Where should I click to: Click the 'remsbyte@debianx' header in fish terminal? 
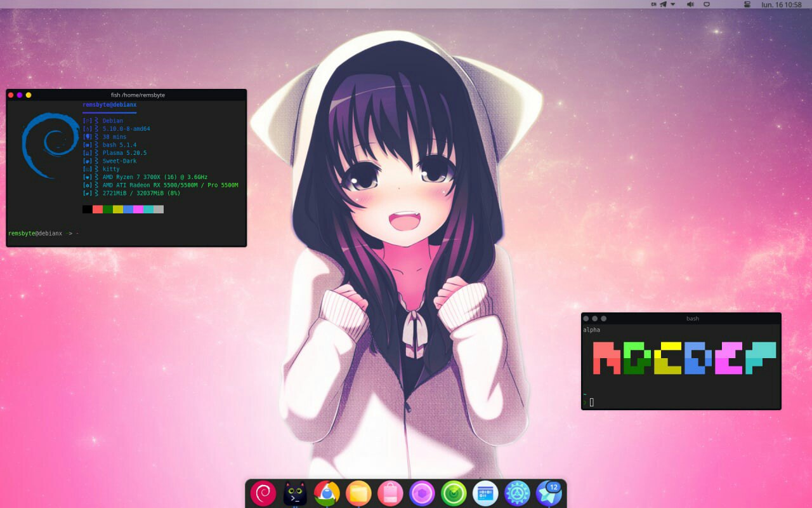tap(109, 104)
